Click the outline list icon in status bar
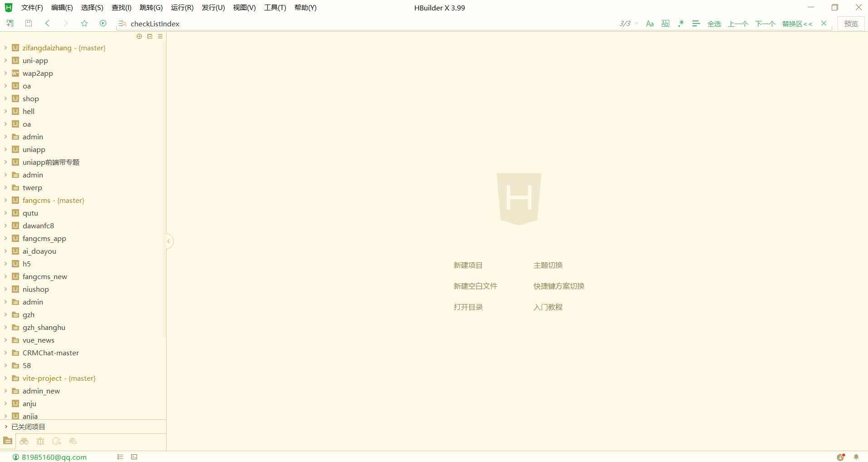 (120, 457)
